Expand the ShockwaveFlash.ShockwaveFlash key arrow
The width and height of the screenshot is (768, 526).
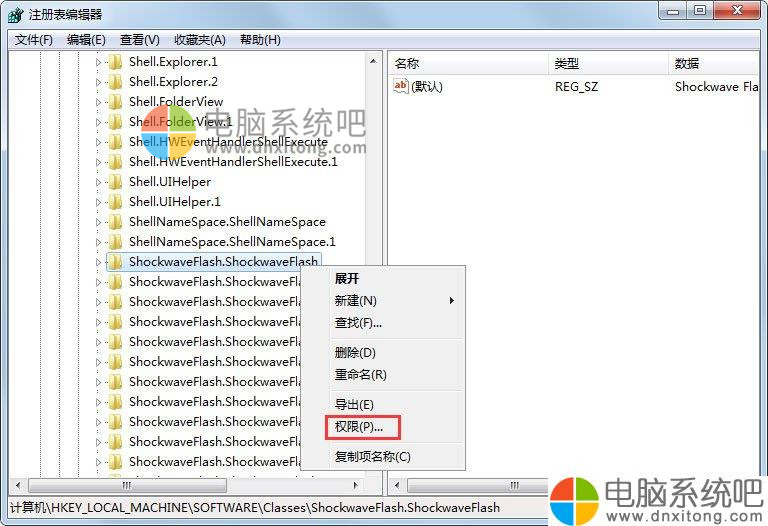(98, 262)
